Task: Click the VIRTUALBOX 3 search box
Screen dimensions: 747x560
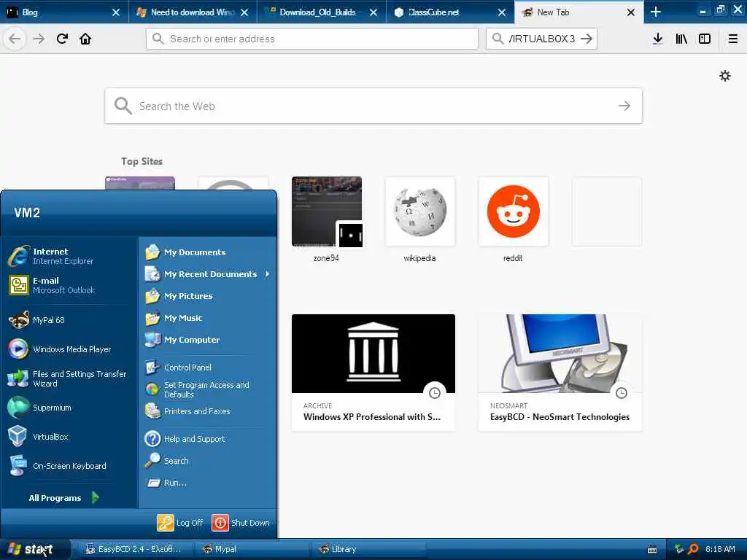Action: pyautogui.click(x=541, y=39)
